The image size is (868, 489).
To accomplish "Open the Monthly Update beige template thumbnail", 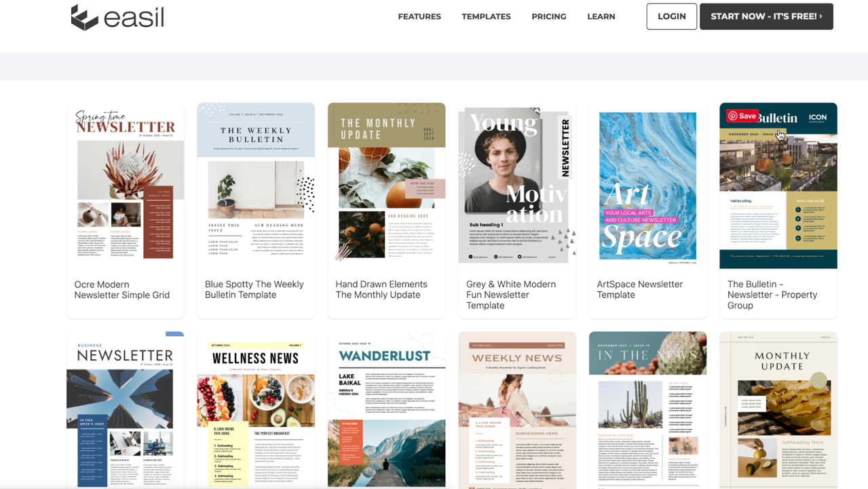I will pos(778,407).
